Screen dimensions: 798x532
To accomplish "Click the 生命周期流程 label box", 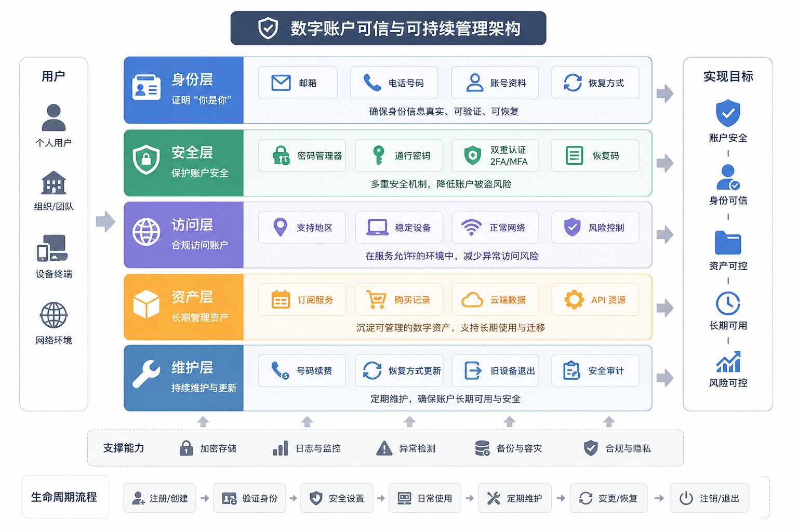I will 65,497.
